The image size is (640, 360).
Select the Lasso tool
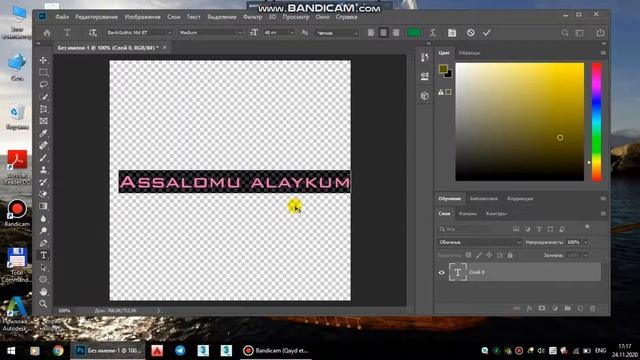point(43,84)
